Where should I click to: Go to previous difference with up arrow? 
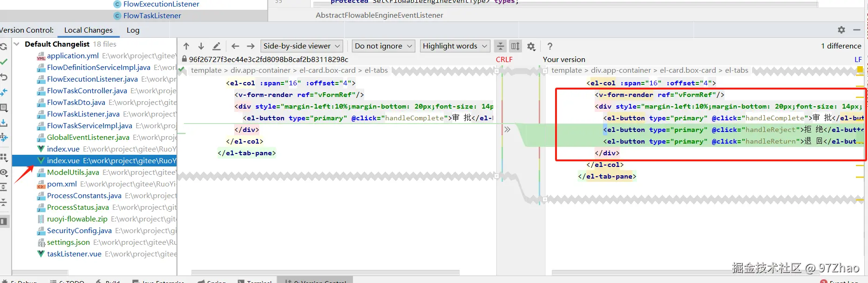(186, 46)
